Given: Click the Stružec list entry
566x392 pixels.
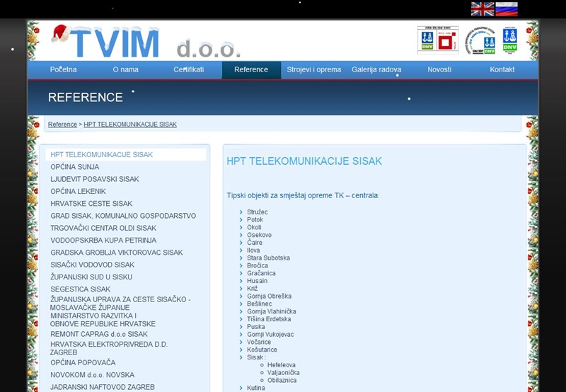Looking at the screenshot, I should coord(258,212).
